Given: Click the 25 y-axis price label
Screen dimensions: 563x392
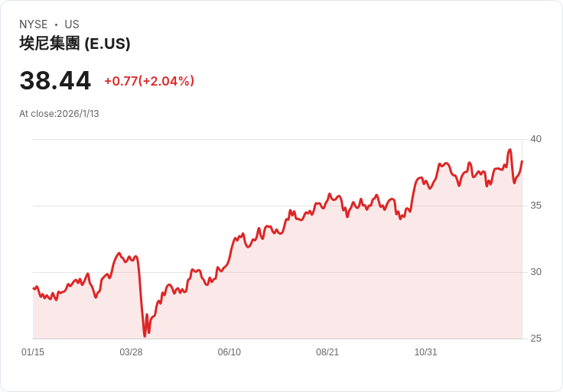Looking at the screenshot, I should (535, 339).
